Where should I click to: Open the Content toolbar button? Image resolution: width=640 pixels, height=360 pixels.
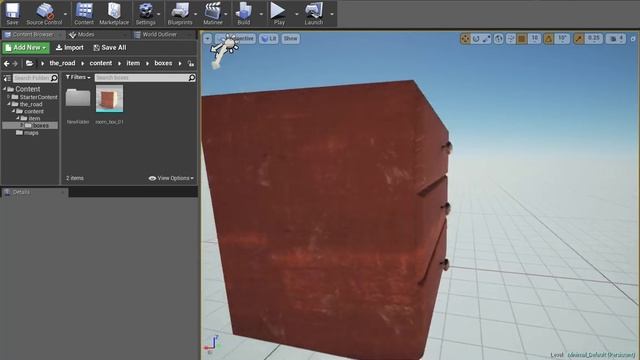pos(84,13)
